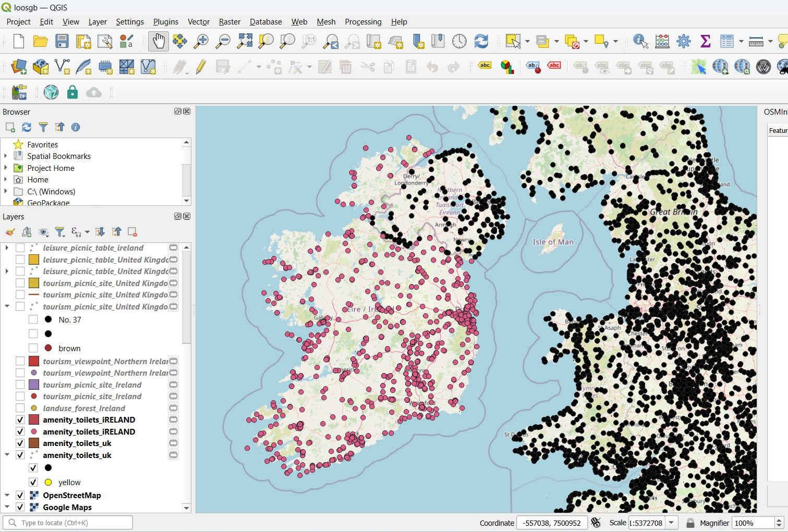Viewport: 788px width, 532px height.
Task: Click the Temporal Controller clock icon
Action: pyautogui.click(x=459, y=41)
